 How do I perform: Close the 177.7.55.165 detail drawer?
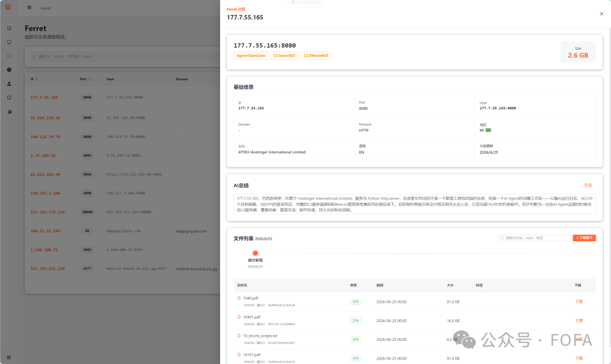tap(601, 14)
